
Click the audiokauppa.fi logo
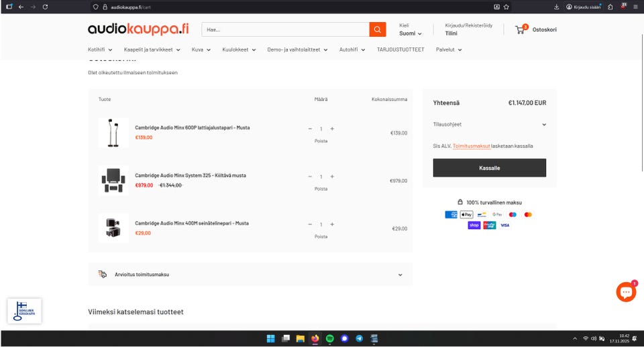click(x=138, y=29)
